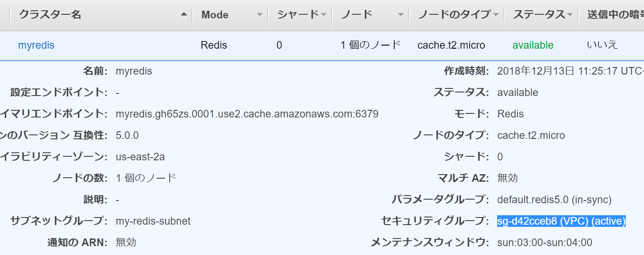Open the シャード column dropdown arrow
The image size is (644, 255).
324,15
